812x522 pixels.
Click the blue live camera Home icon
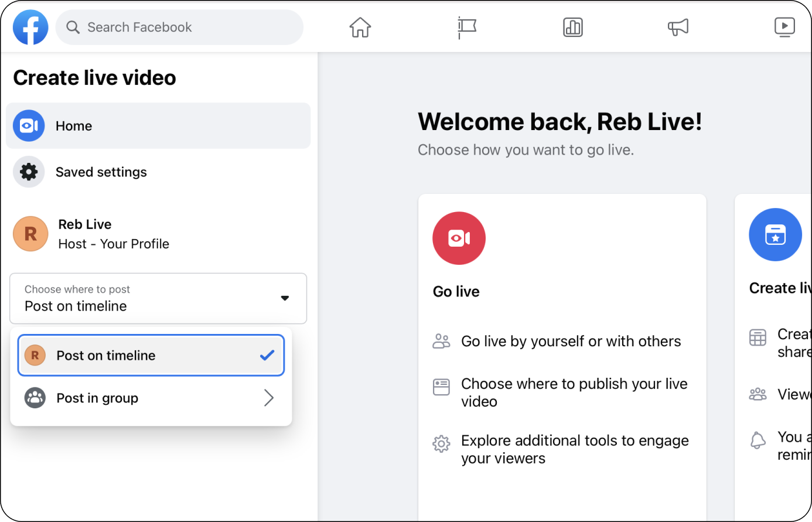click(x=29, y=125)
